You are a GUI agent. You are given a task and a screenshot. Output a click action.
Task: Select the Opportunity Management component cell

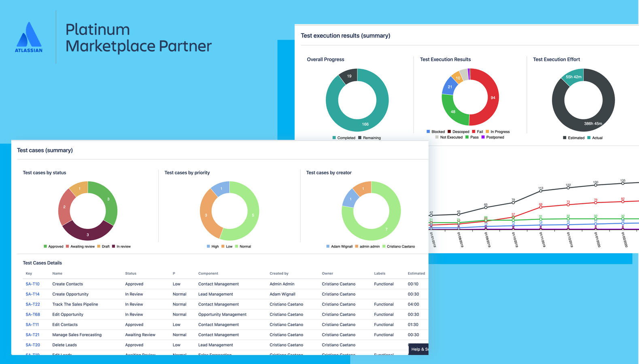(x=222, y=314)
